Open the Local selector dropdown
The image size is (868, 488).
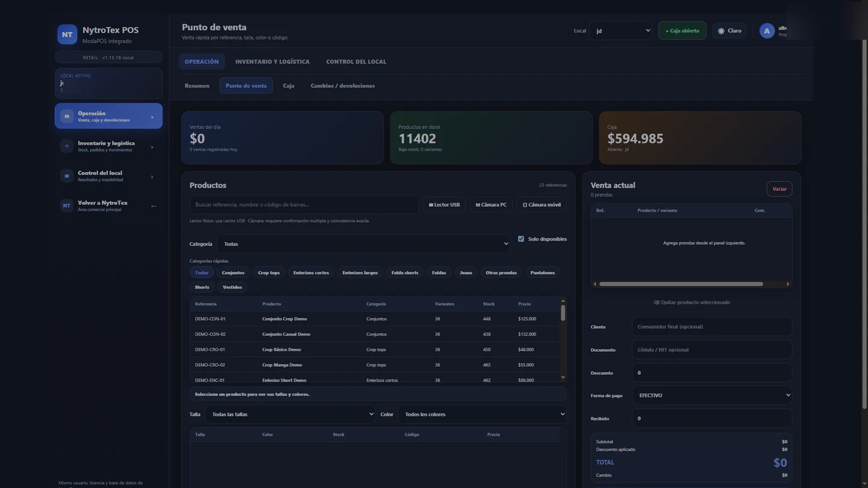click(621, 31)
